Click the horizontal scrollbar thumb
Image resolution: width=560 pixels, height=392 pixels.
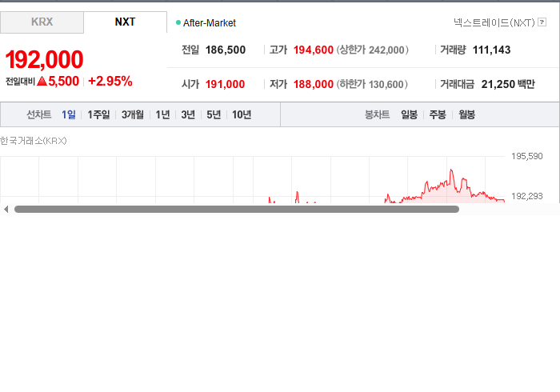(237, 210)
